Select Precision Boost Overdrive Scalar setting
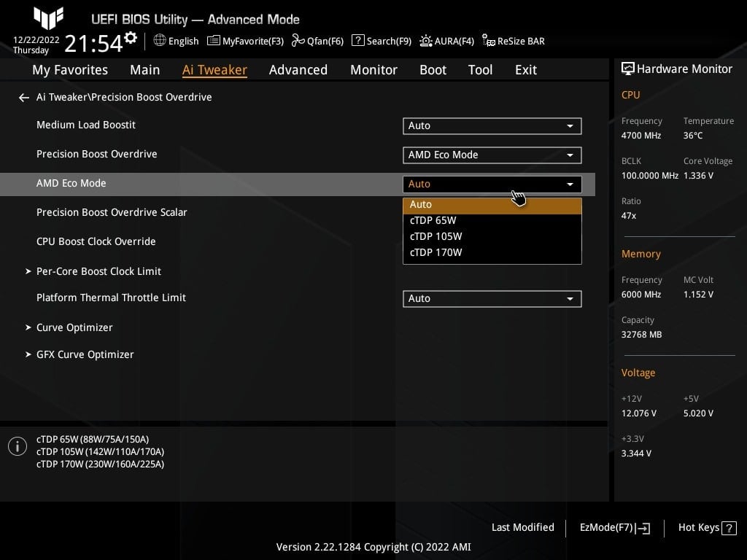This screenshot has height=560, width=747. 112,212
